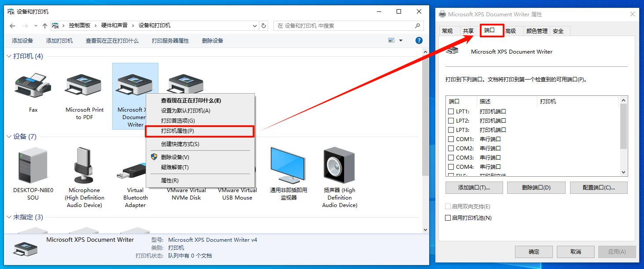Check the LPT1 port checkbox
Image resolution: width=644 pixels, height=269 pixels.
(x=451, y=112)
